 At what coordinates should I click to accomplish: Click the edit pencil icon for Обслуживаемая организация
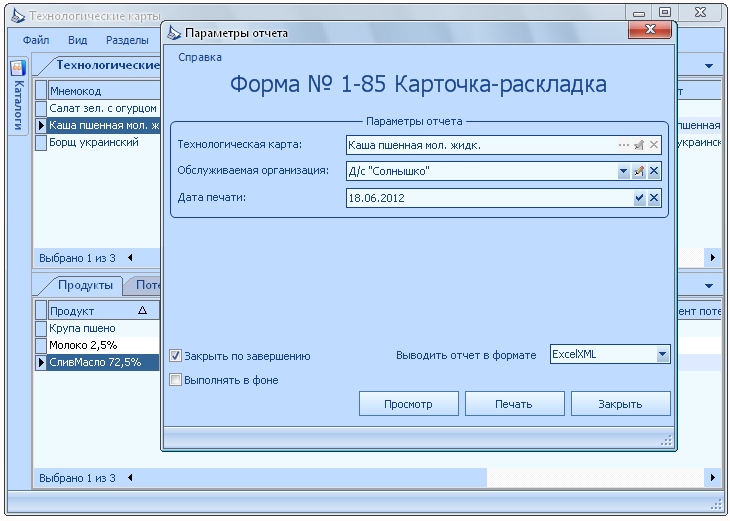coord(639,171)
